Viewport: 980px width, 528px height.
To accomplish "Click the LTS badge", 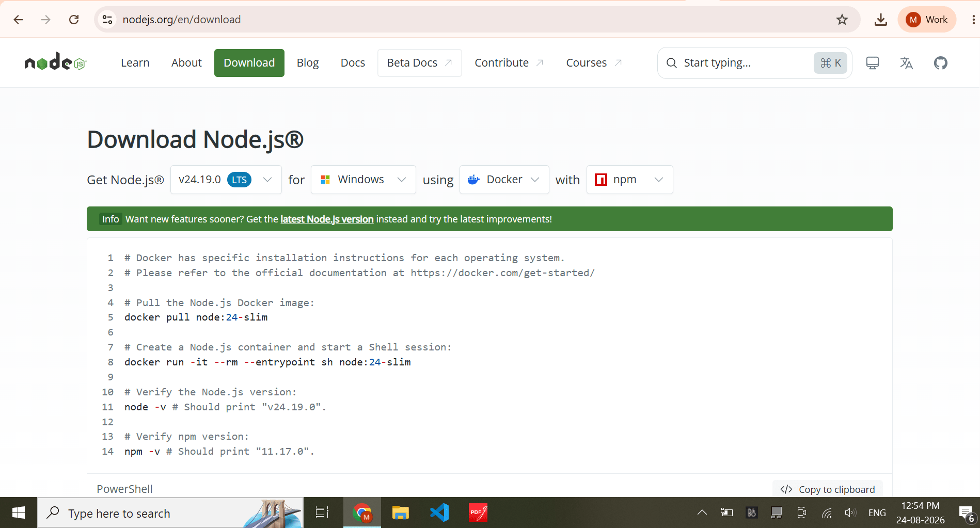I will 239,180.
